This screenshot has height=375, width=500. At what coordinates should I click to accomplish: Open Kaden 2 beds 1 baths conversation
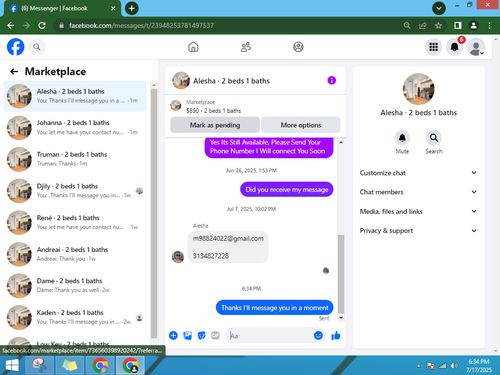pos(75,317)
